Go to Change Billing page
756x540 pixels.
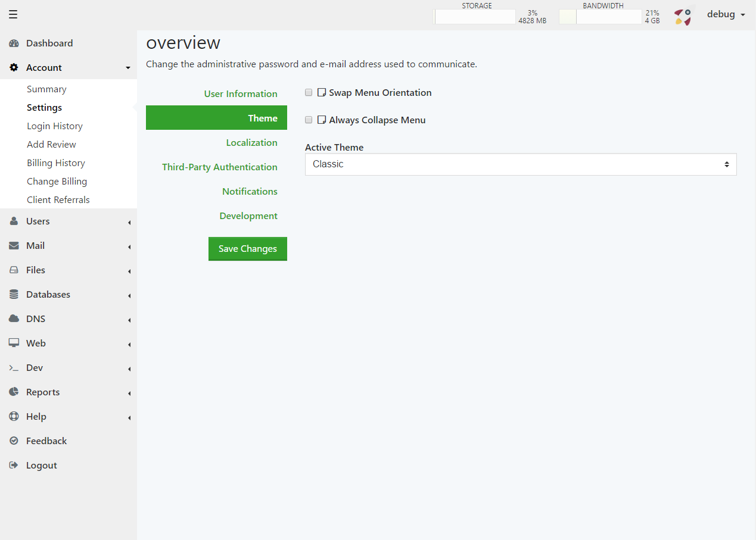click(x=57, y=182)
